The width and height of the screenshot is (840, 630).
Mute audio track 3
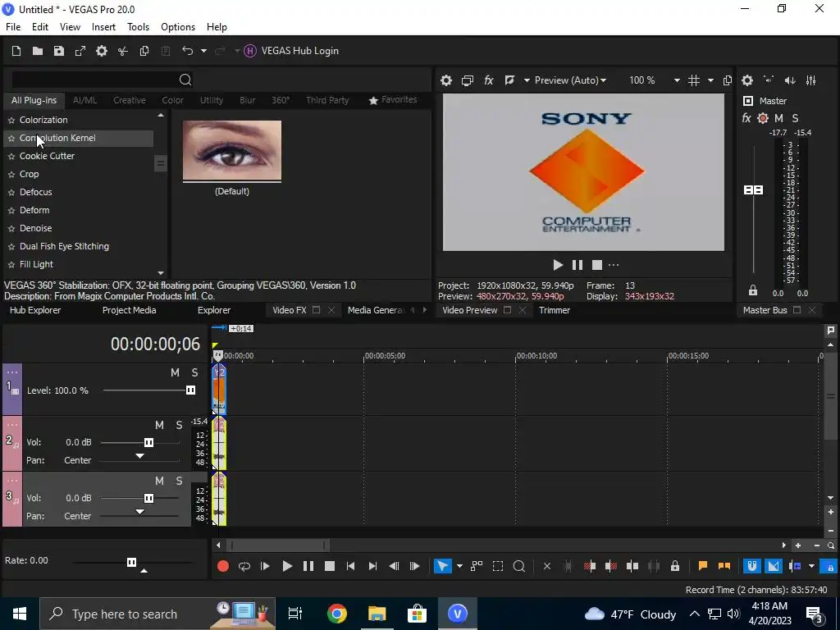coord(159,481)
